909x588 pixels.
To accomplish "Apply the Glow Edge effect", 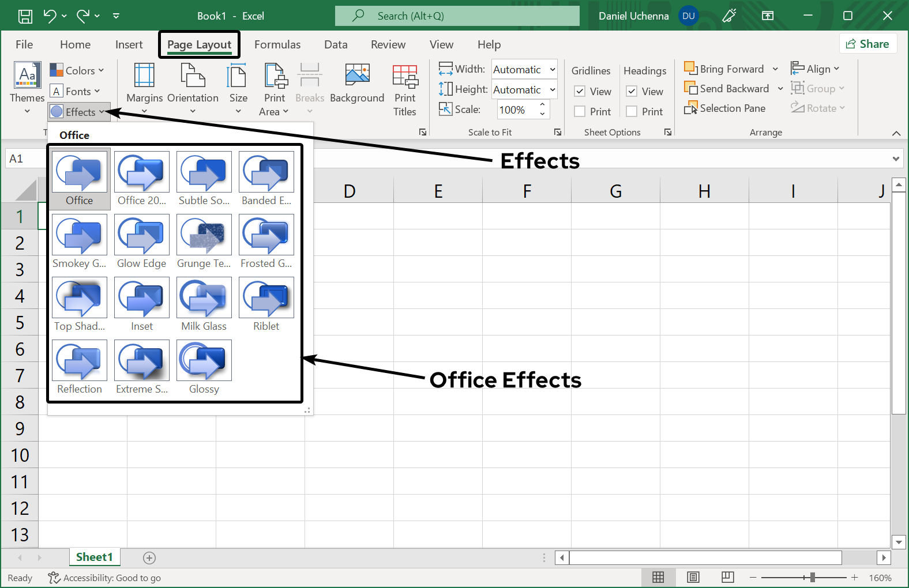I will coord(142,242).
